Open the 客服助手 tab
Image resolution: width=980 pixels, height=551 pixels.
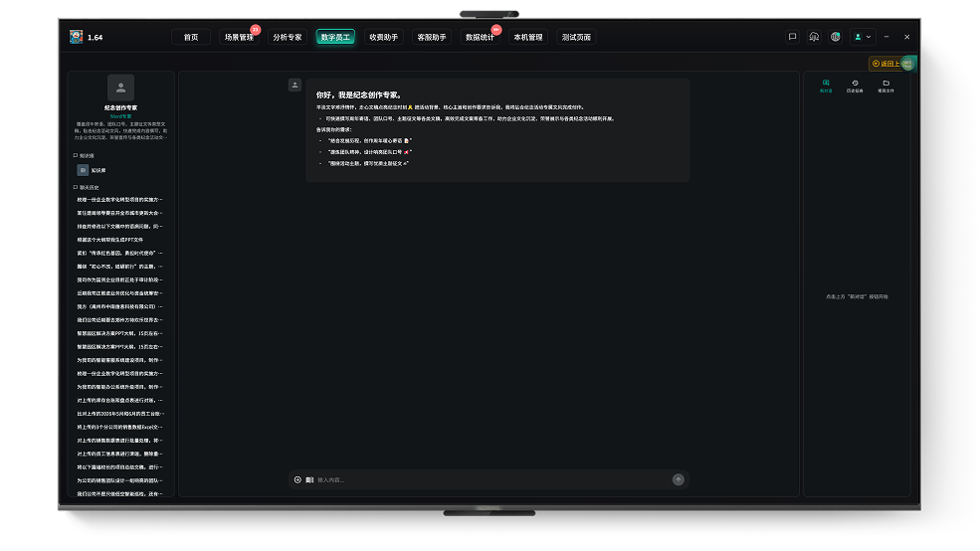(432, 38)
